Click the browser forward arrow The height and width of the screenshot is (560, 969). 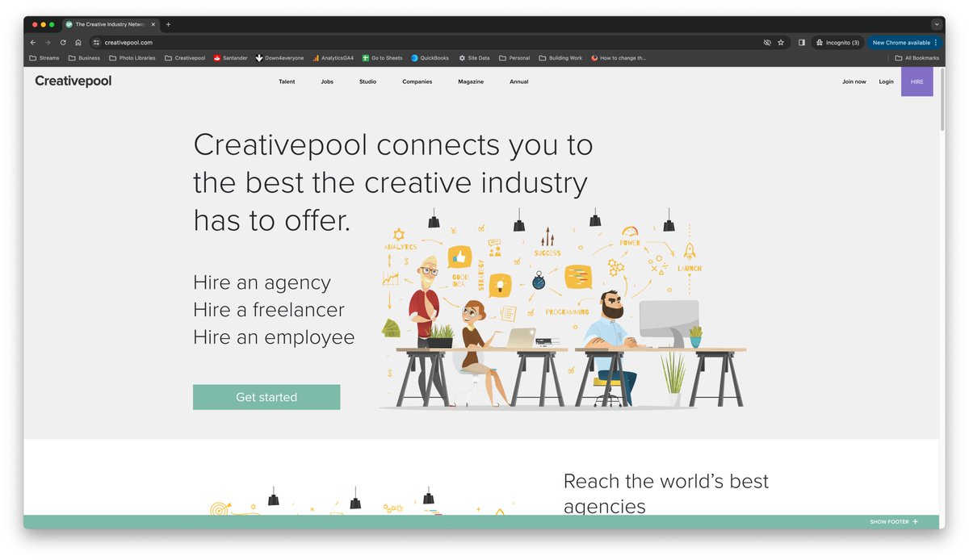(x=48, y=42)
